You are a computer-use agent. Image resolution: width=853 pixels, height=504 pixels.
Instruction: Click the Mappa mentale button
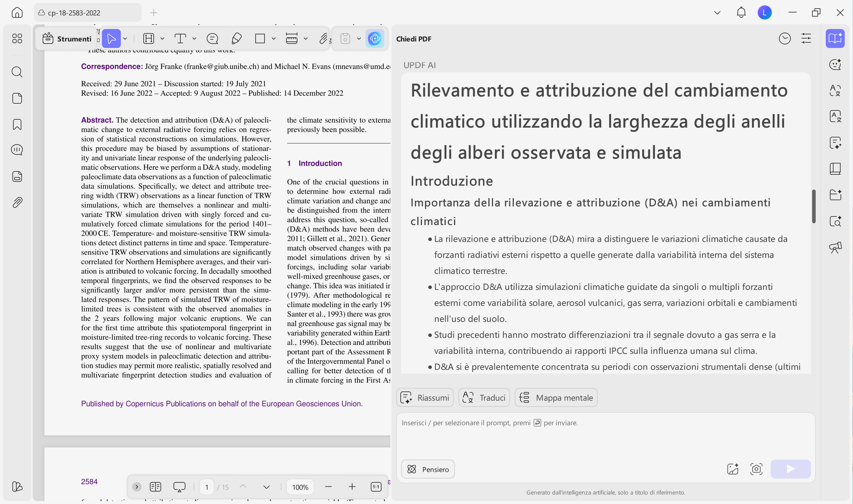[x=556, y=397]
